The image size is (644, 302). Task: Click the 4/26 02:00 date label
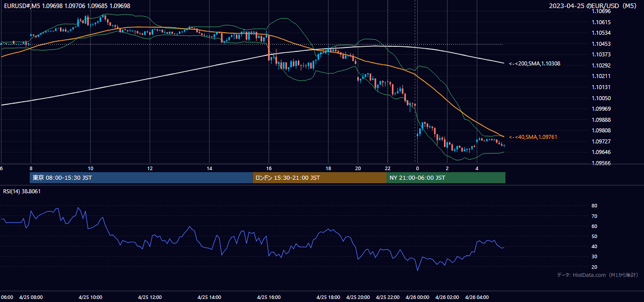tap(447, 297)
